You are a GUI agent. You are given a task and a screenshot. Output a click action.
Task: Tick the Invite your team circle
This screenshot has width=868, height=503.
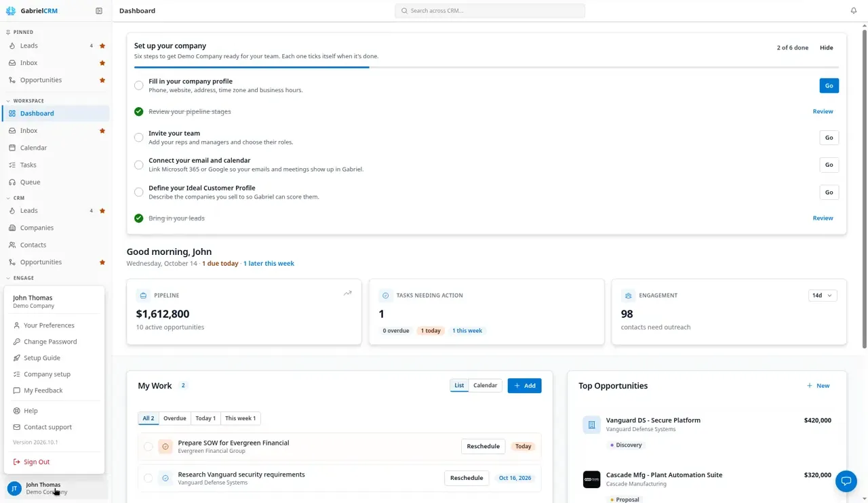coord(139,138)
